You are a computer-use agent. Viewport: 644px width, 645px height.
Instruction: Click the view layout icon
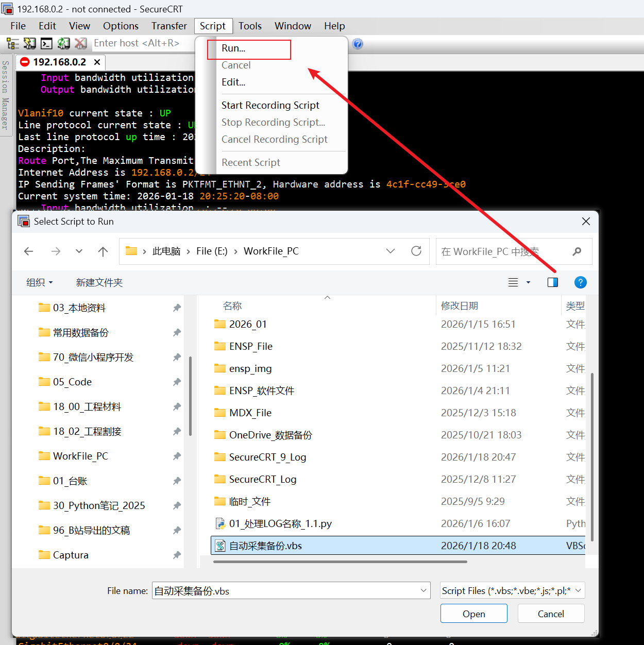pyautogui.click(x=513, y=282)
